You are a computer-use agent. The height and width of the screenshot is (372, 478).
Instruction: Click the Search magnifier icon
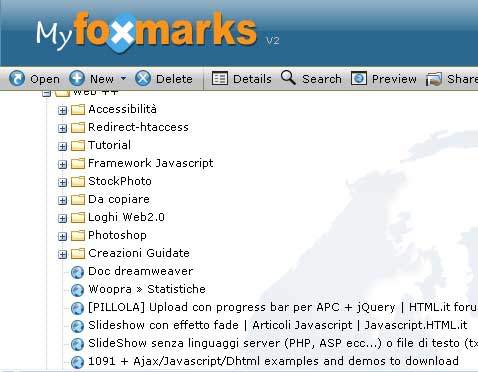(x=288, y=77)
